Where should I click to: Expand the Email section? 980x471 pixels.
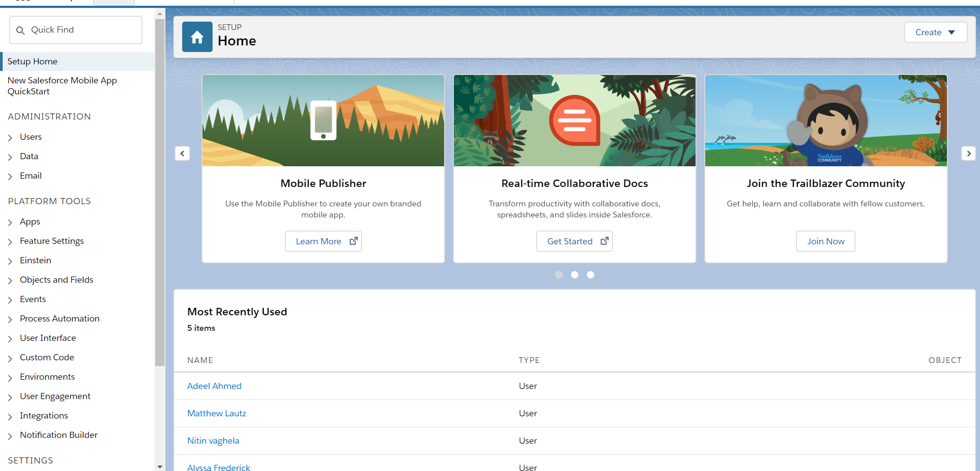click(10, 176)
